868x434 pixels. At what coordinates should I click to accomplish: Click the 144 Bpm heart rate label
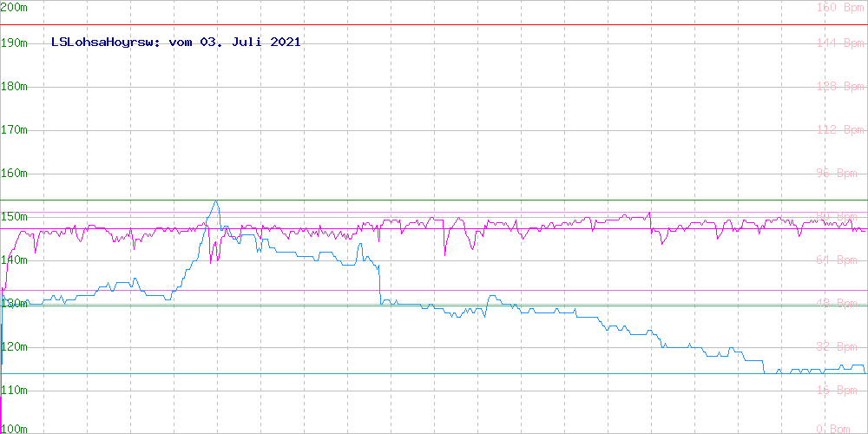coord(840,43)
